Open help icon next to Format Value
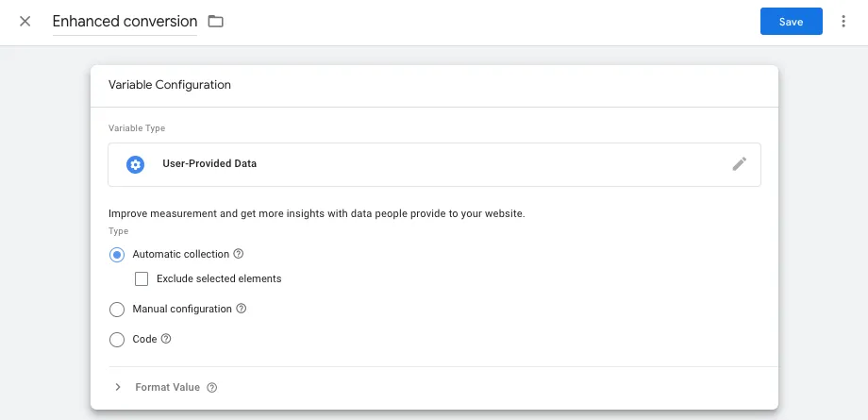 (211, 387)
